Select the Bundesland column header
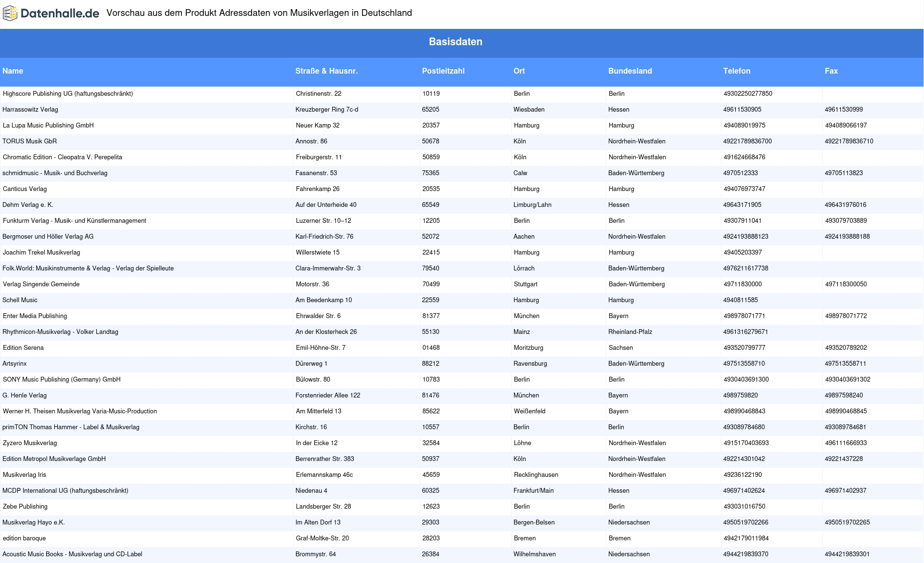Image resolution: width=924 pixels, height=563 pixels. [x=630, y=71]
